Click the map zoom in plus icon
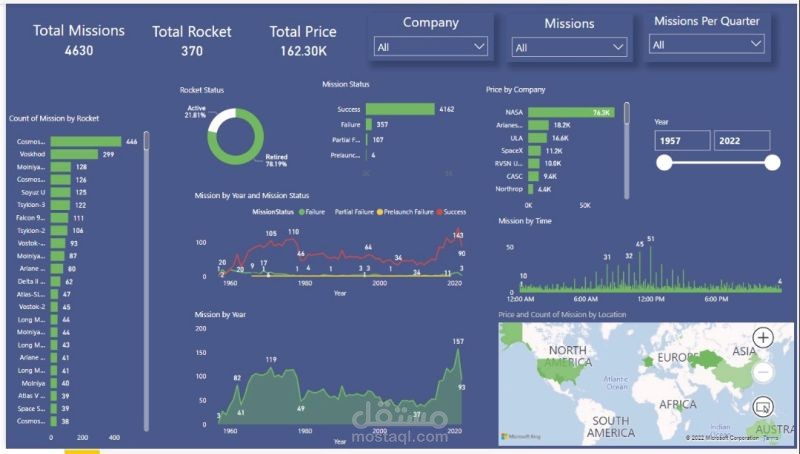Image resolution: width=800 pixels, height=454 pixels. (x=763, y=337)
